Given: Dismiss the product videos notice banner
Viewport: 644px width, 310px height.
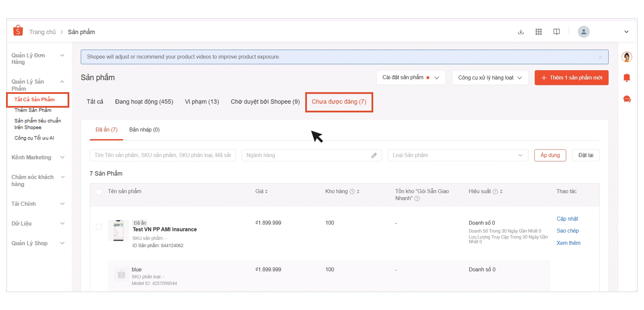Looking at the screenshot, I should [x=601, y=57].
